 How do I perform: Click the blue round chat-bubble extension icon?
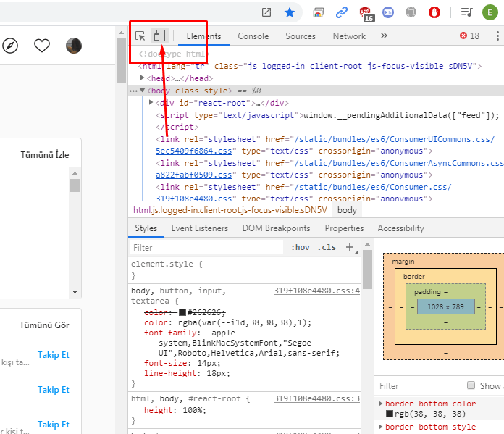(388, 12)
